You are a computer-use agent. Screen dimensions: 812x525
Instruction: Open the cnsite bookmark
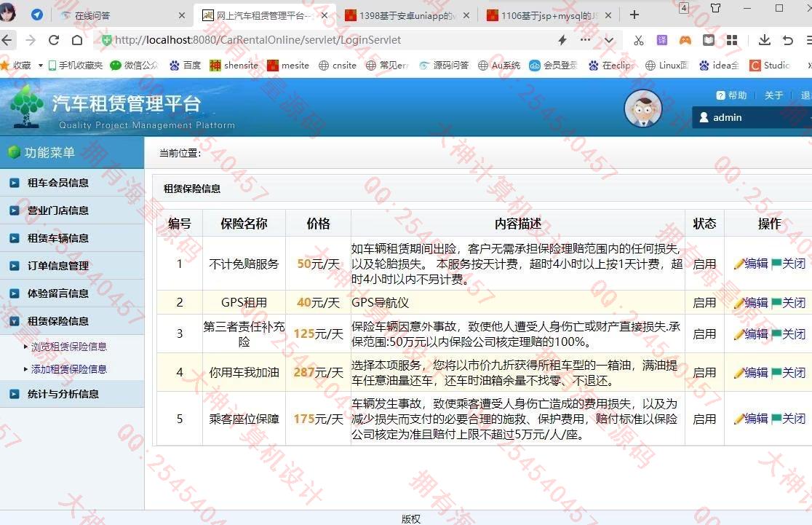pos(338,66)
